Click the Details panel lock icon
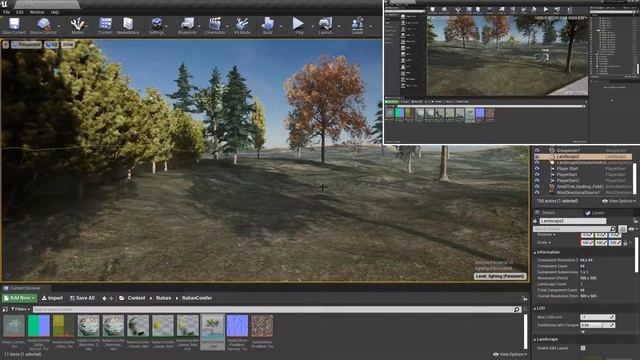Viewport: 640px width, 360px height. [x=636, y=221]
